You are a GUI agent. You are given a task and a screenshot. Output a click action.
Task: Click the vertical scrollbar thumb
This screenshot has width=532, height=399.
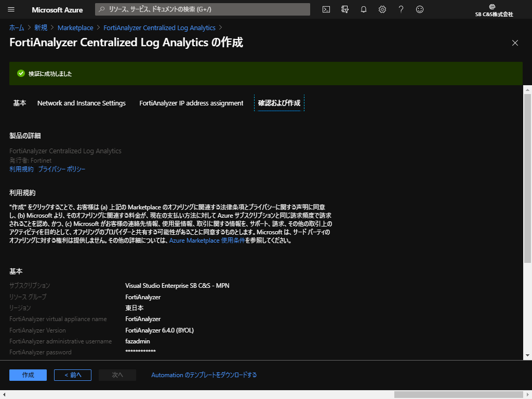(527, 178)
